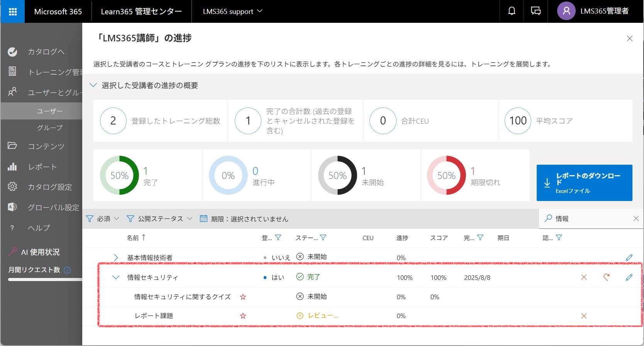Filter the 認... column
Viewport: 644px width, 346px height.
pos(559,238)
